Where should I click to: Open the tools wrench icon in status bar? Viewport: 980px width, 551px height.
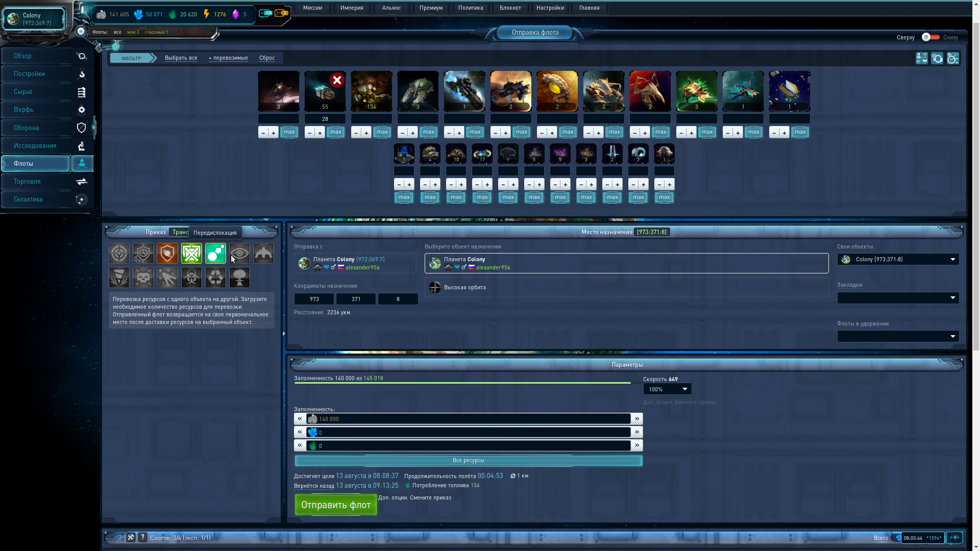click(x=131, y=537)
